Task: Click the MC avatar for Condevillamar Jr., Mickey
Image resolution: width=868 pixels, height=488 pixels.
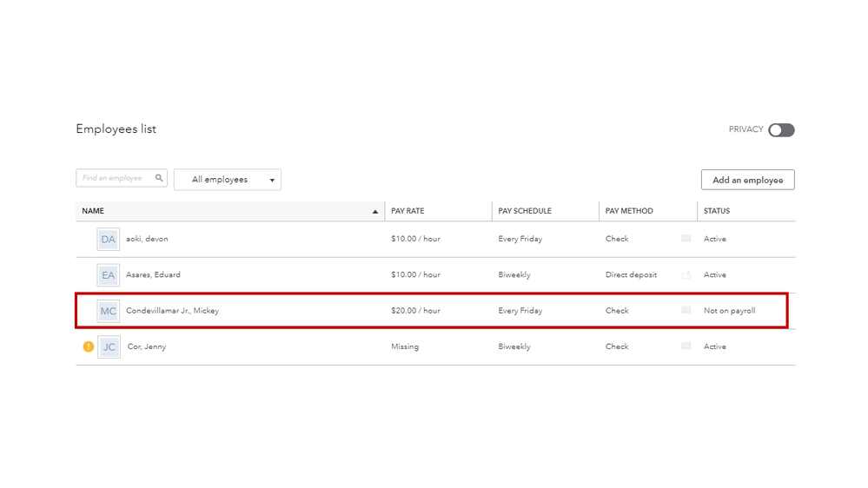Action: (108, 311)
